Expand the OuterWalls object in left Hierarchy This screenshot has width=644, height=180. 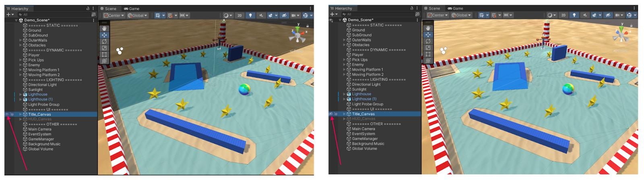(x=21, y=40)
